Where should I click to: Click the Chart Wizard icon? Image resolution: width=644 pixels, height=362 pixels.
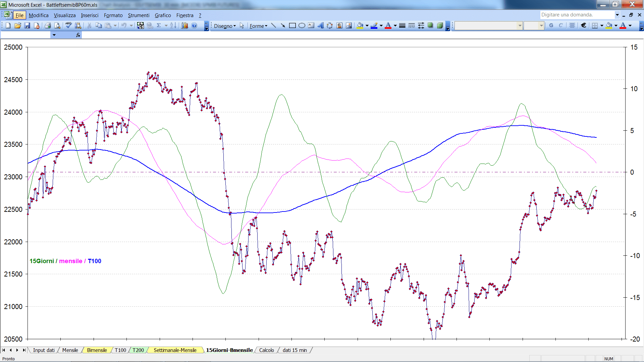184,25
